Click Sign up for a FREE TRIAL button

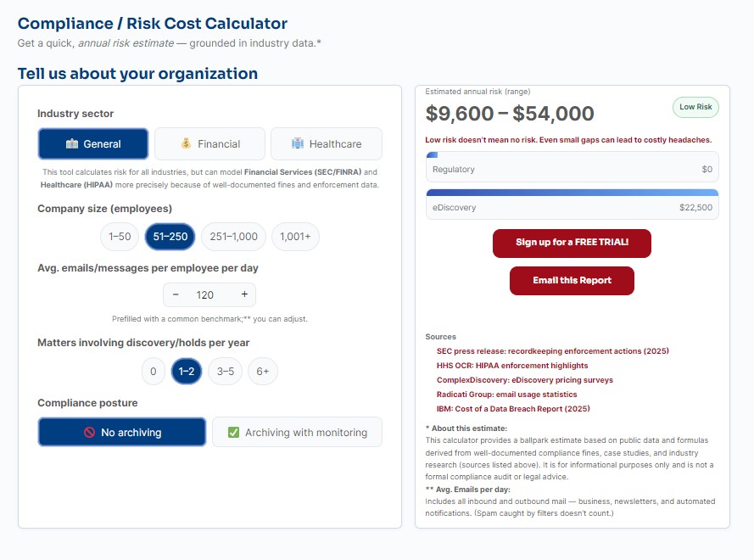pos(572,243)
